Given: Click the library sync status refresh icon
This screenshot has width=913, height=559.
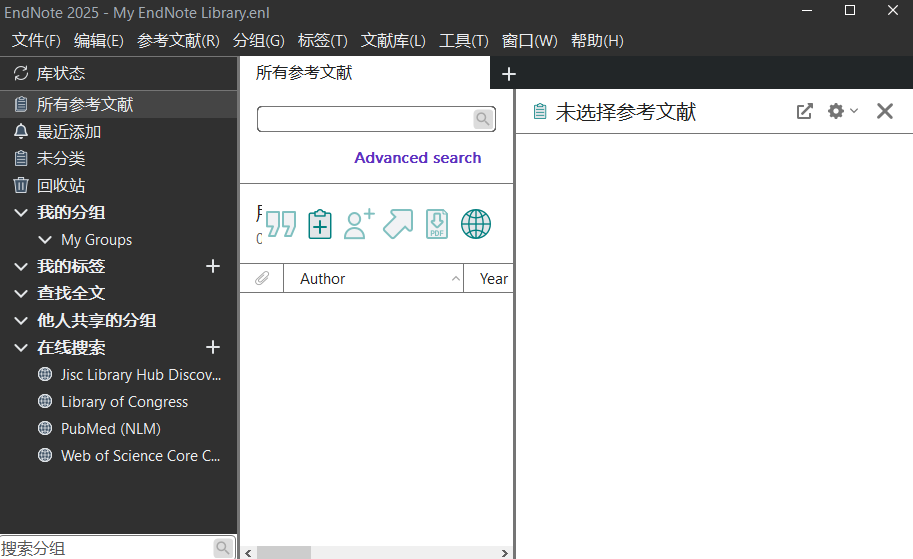Looking at the screenshot, I should point(21,73).
